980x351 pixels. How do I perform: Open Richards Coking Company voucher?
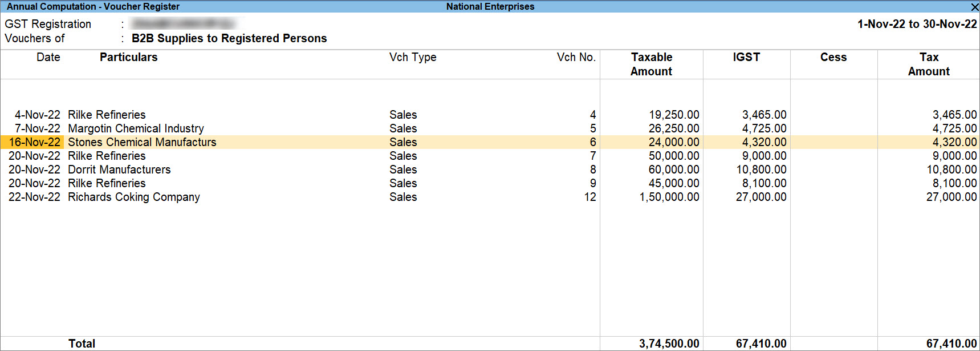tap(134, 197)
